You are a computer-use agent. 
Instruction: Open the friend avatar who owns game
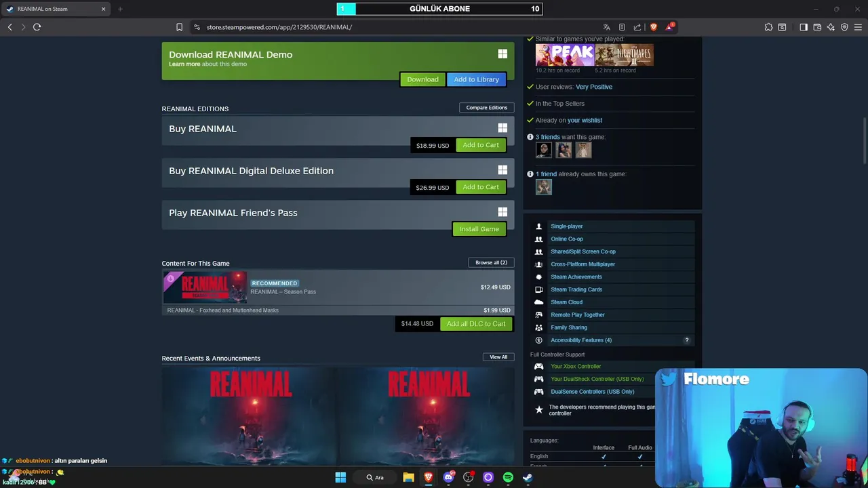pyautogui.click(x=544, y=187)
